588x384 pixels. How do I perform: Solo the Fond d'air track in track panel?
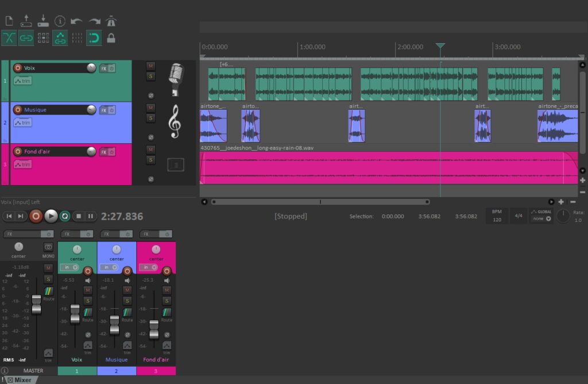[x=150, y=159]
